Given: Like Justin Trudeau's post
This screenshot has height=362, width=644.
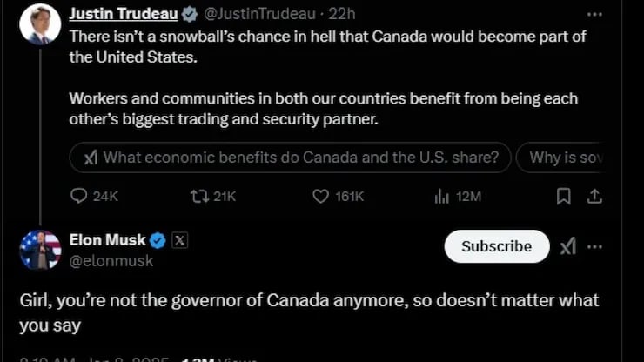Looking at the screenshot, I should click(321, 197).
